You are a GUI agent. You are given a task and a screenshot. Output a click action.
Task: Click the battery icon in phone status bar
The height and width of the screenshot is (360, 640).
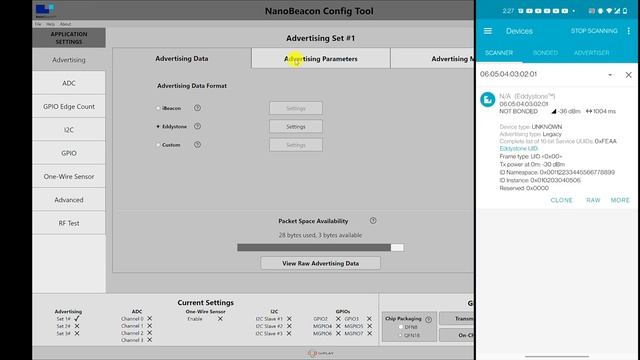tap(625, 11)
